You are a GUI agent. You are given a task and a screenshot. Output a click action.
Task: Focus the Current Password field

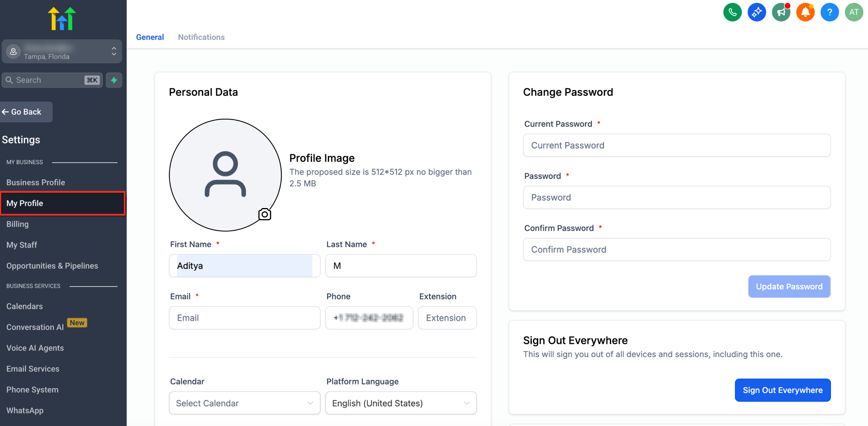pyautogui.click(x=677, y=145)
